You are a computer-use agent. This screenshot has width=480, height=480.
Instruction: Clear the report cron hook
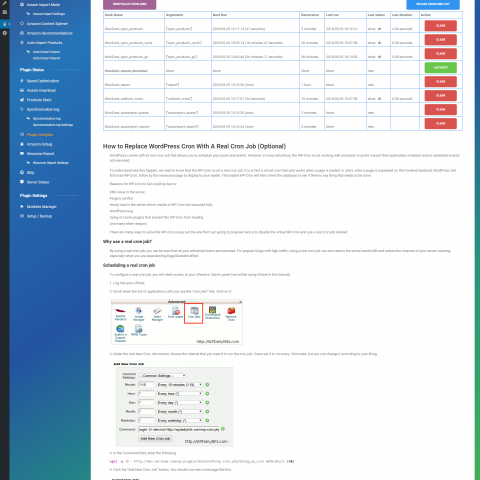click(x=440, y=82)
